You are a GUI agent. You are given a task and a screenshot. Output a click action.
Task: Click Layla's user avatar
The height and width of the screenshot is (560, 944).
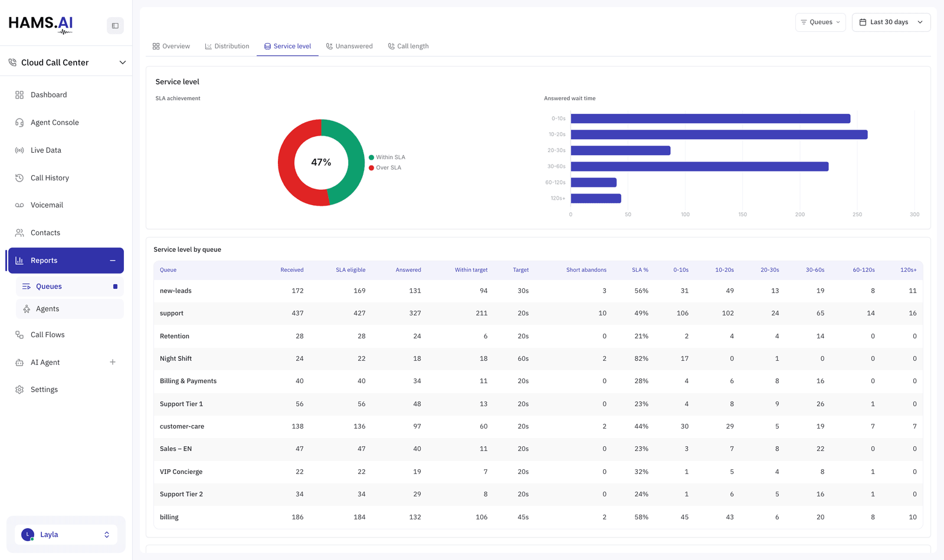coord(28,535)
